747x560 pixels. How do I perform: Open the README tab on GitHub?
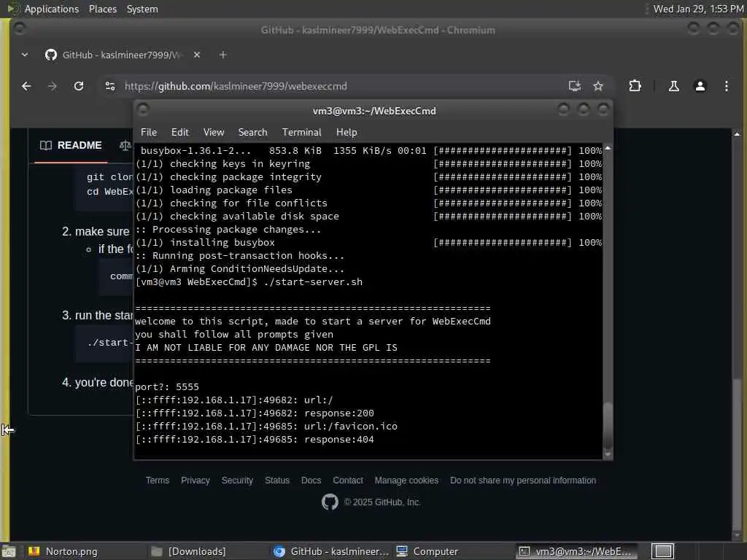tap(71, 145)
